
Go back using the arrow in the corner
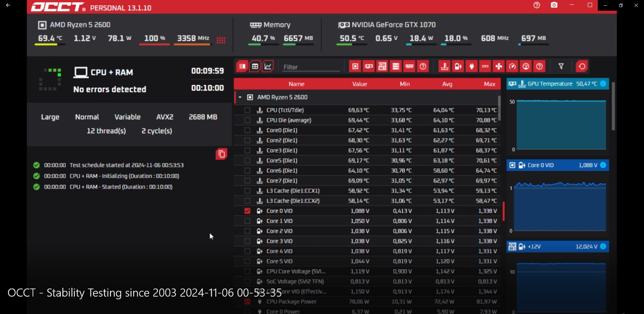[8, 5]
